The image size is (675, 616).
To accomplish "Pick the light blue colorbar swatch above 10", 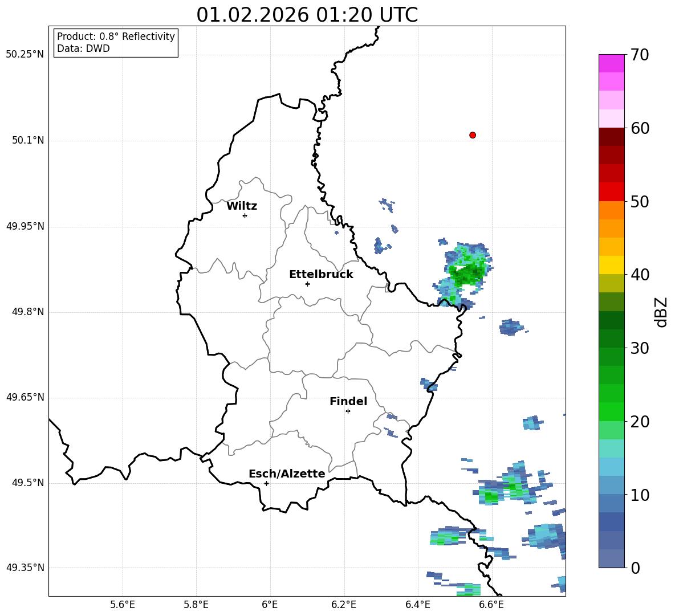I will [x=611, y=467].
